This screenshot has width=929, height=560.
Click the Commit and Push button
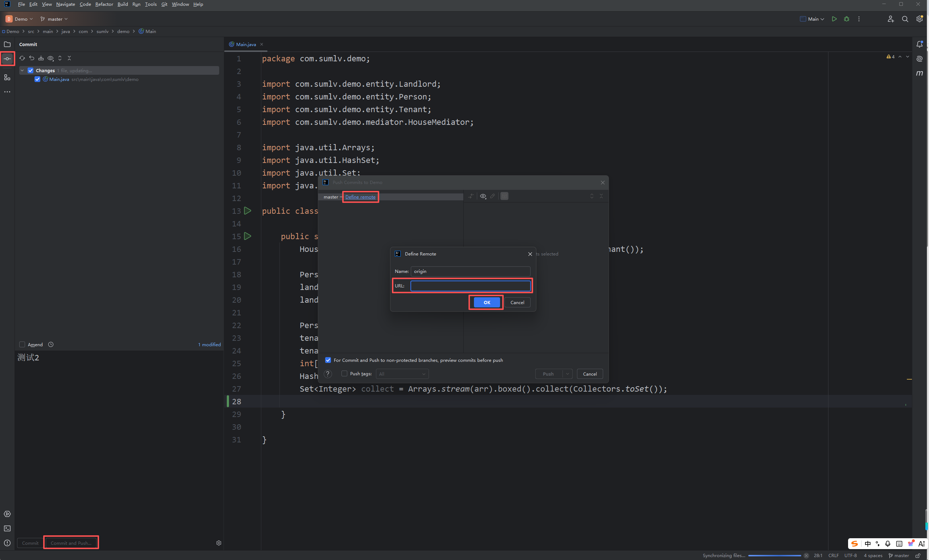(x=71, y=543)
